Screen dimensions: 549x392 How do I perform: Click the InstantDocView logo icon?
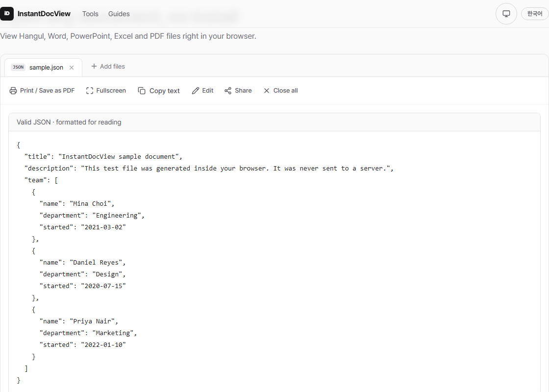(7, 14)
